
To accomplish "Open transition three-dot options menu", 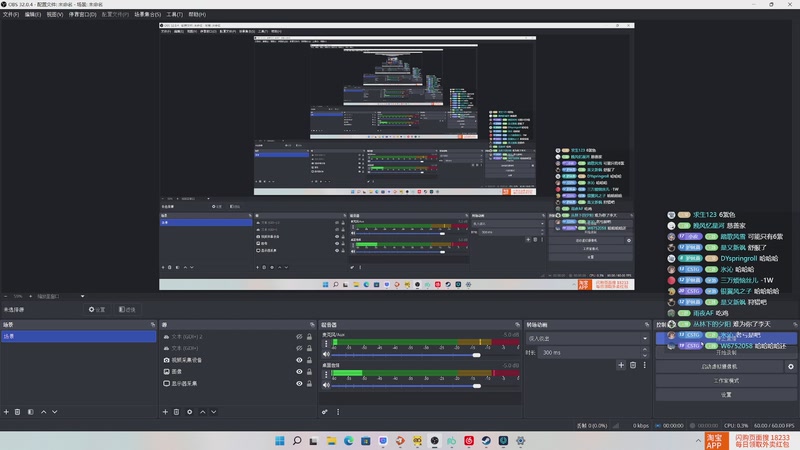I will point(644,365).
